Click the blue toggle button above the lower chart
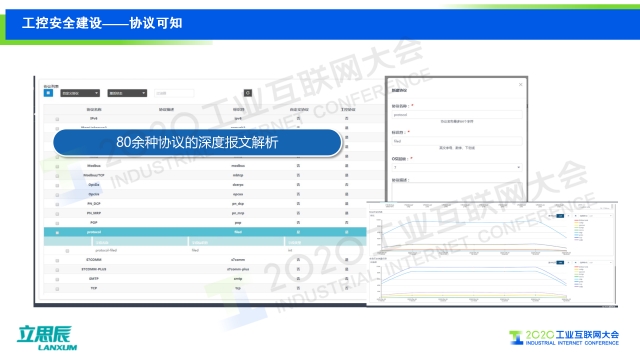This screenshot has width=640, height=360. click(560, 262)
